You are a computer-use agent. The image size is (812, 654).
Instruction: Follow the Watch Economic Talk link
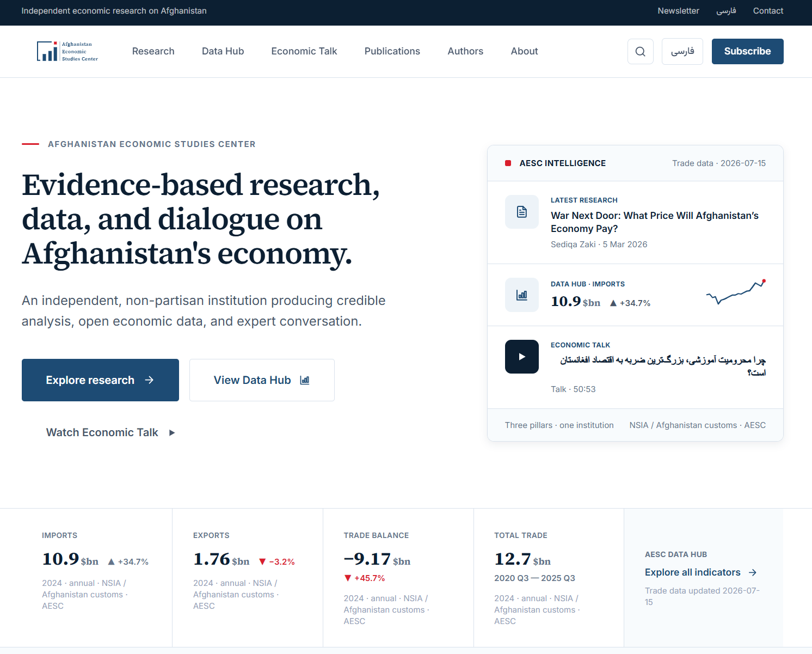[111, 432]
